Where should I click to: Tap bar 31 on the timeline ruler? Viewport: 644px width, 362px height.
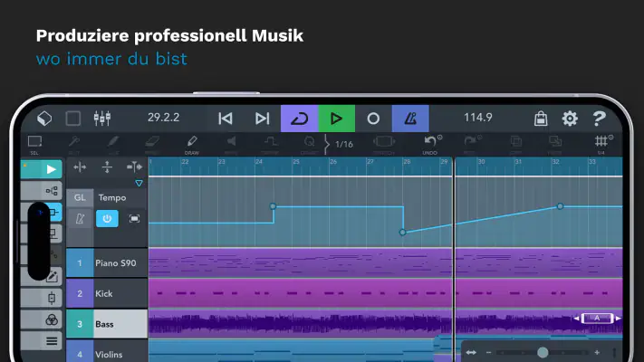click(519, 162)
